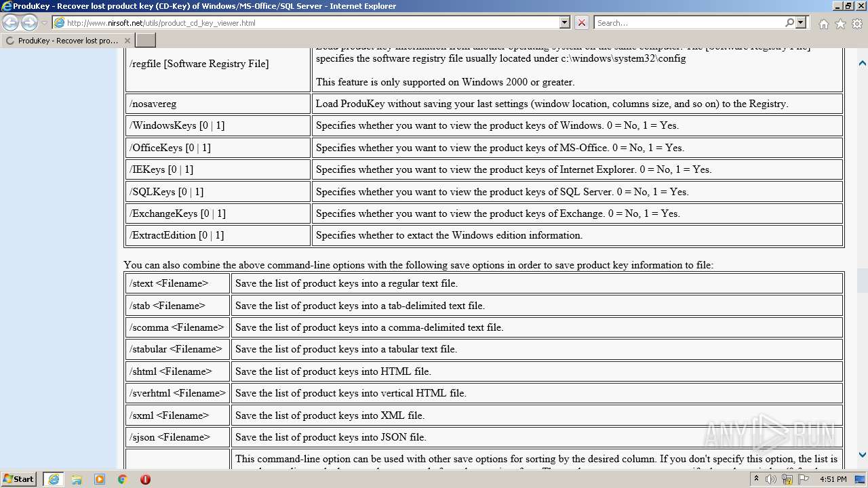Click the /SQLKeys [0 | 1] cell
The width and height of the screenshot is (868, 488).
pyautogui.click(x=218, y=191)
